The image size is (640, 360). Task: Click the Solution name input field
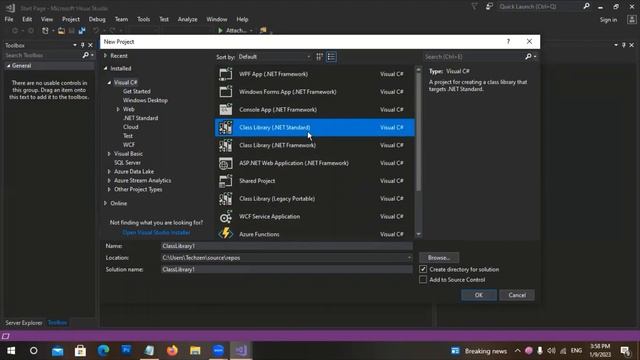(287, 269)
